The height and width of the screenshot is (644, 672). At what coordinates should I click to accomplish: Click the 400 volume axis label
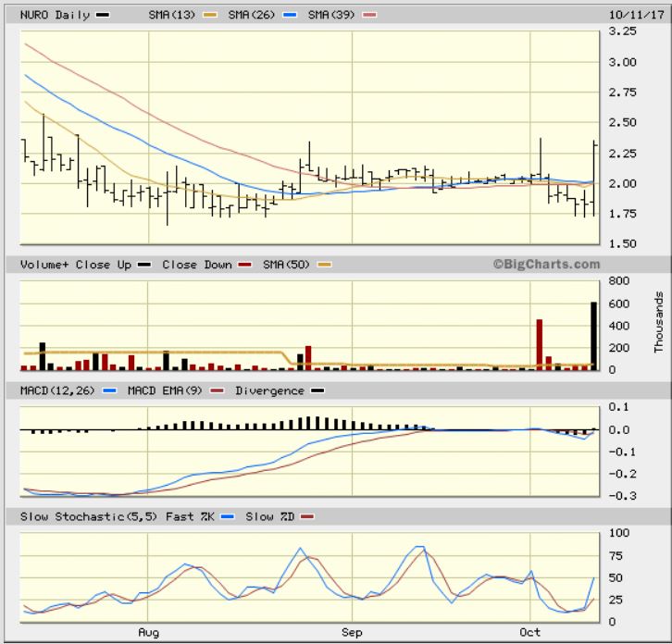(x=619, y=326)
